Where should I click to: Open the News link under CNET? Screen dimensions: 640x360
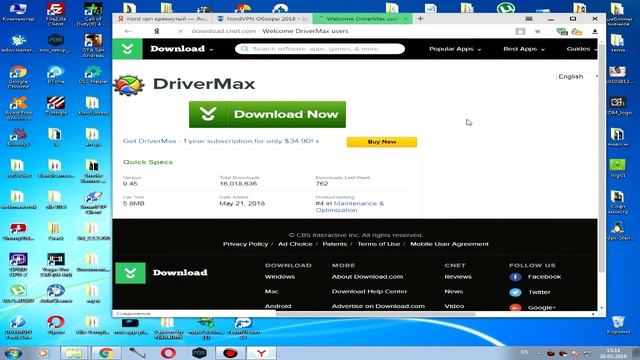453,291
